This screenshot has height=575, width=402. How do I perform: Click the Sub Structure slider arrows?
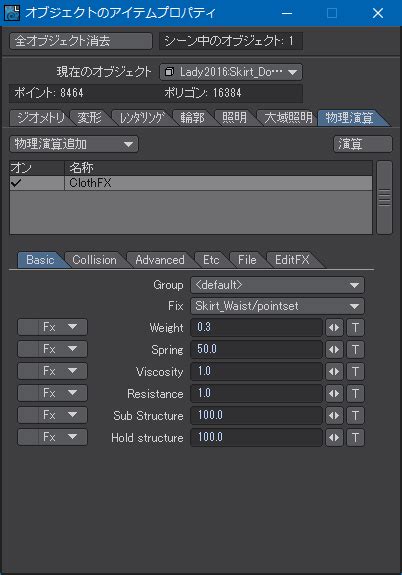point(334,415)
